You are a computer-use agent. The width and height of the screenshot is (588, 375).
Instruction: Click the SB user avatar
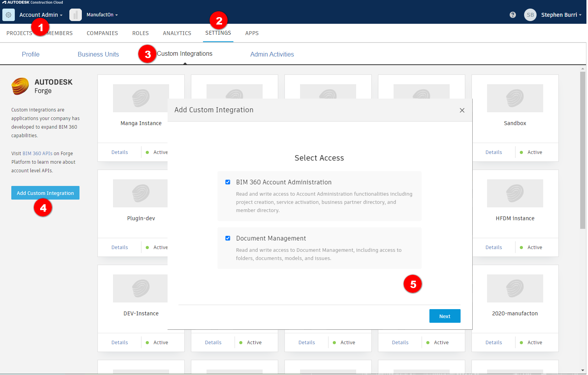click(530, 15)
